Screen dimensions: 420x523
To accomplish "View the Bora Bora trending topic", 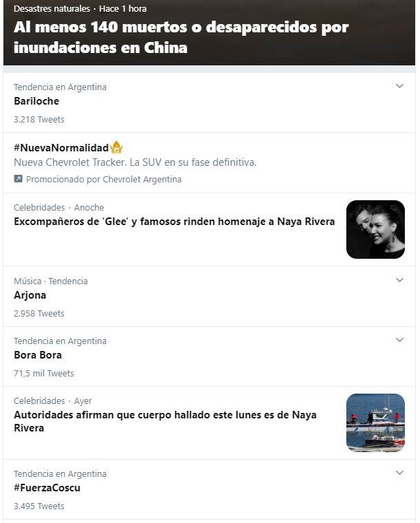I will coord(38,355).
